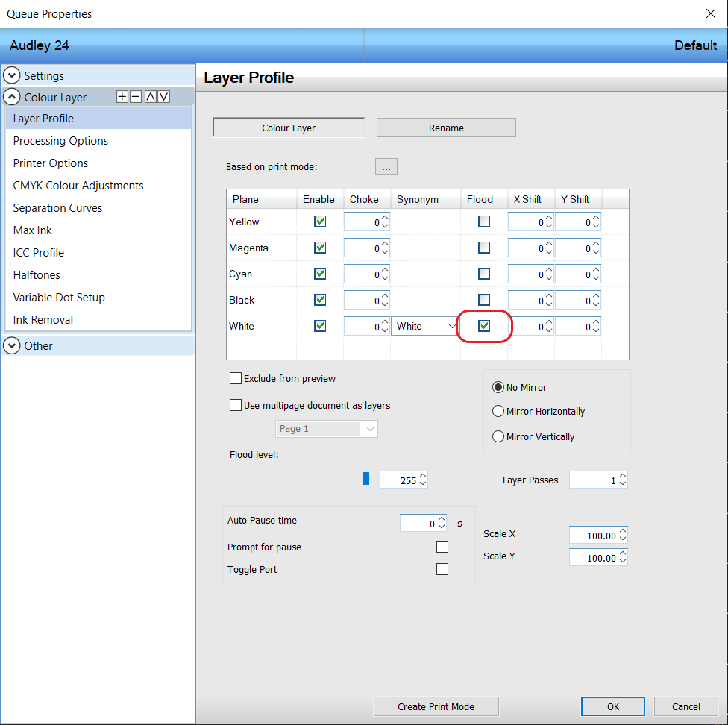Move Colour Layer up with up-arrow icon

pyautogui.click(x=150, y=97)
